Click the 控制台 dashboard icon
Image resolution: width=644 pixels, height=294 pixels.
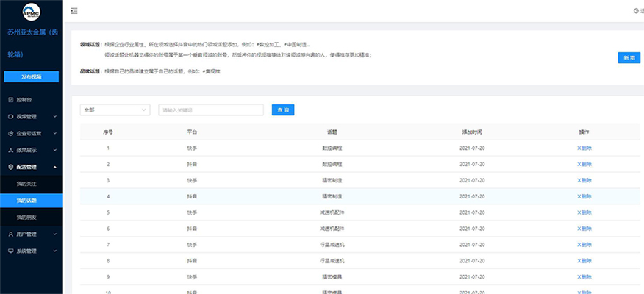coord(10,99)
